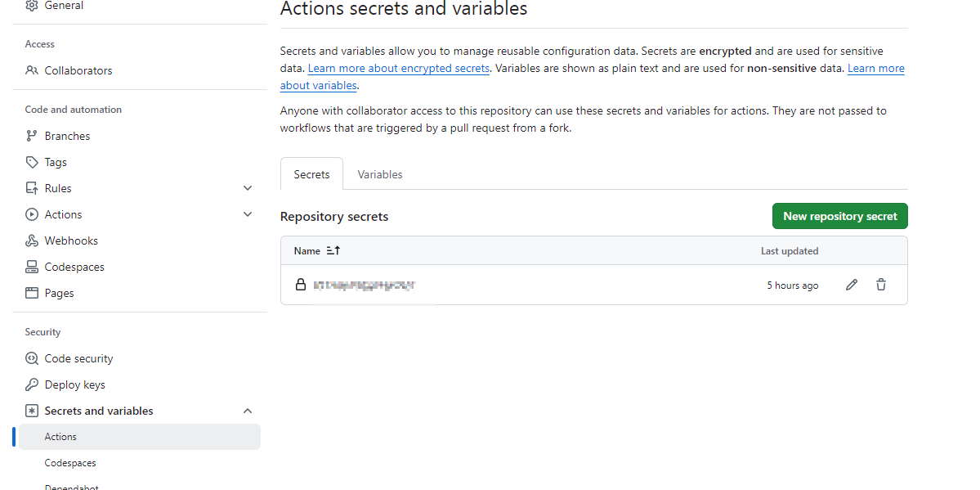This screenshot has width=980, height=490.
Task: Open Codespaces under Secrets and variables
Action: pos(70,463)
